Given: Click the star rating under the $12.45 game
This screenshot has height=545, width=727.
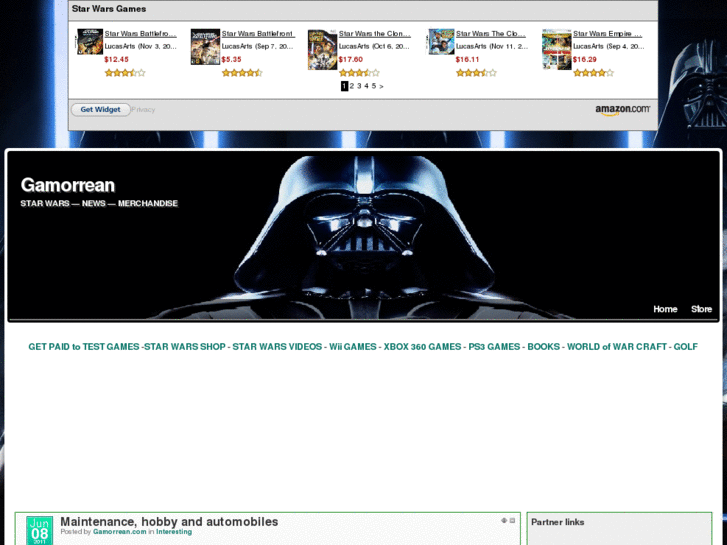Looking at the screenshot, I should pos(125,73).
